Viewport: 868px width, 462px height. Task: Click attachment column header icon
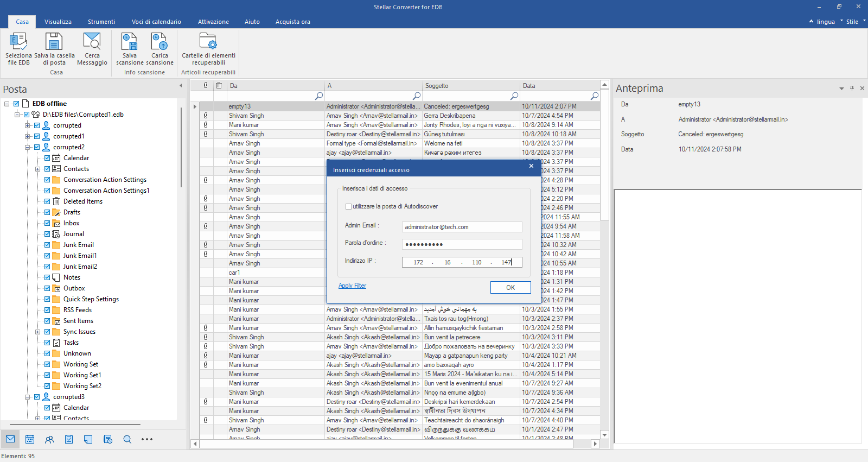pyautogui.click(x=206, y=85)
